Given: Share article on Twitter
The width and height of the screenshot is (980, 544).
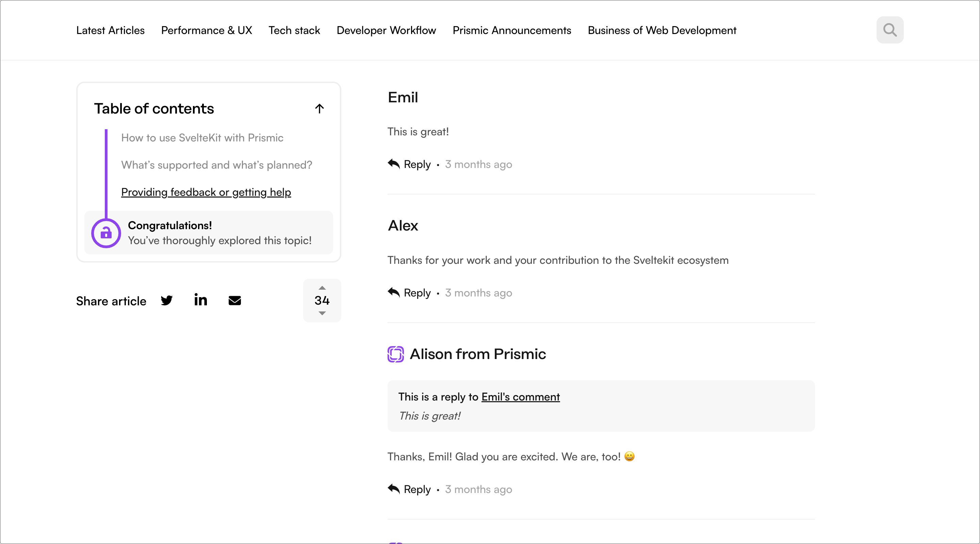Looking at the screenshot, I should 167,300.
